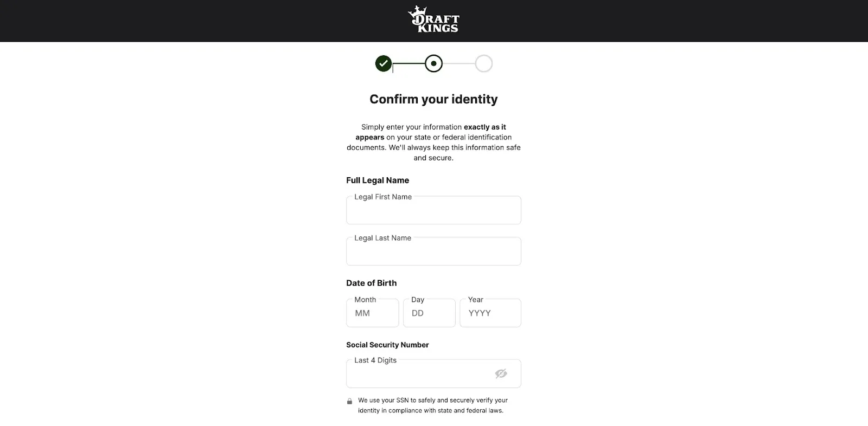Focus the Year YYYY birth field
Image resolution: width=868 pixels, height=426 pixels.
coord(490,313)
